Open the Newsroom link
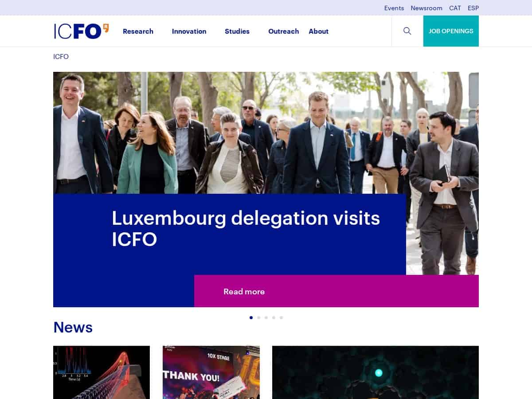The image size is (532, 399). tap(426, 8)
